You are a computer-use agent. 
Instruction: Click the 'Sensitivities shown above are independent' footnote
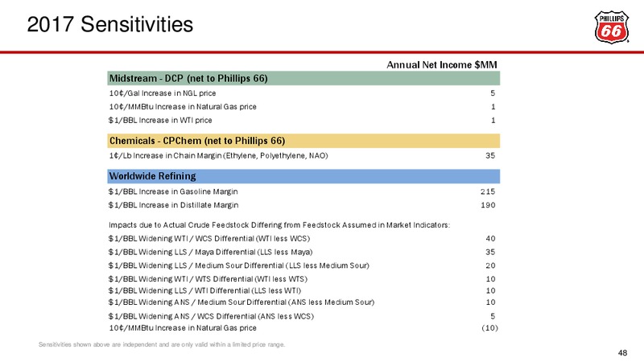162,344
